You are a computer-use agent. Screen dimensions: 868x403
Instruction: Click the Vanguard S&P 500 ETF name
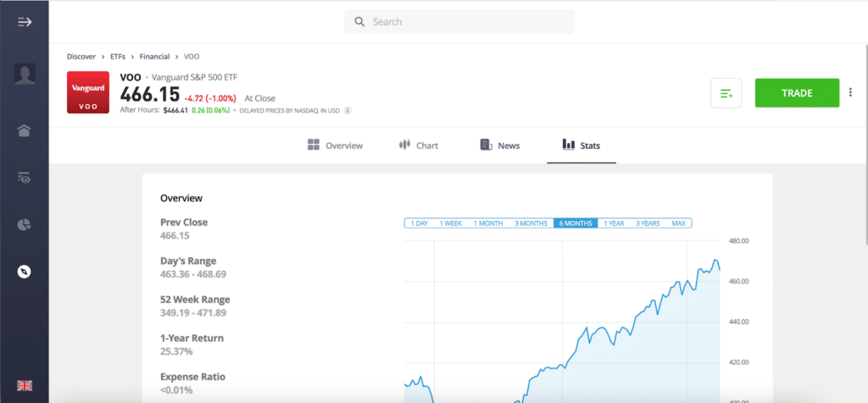point(194,77)
